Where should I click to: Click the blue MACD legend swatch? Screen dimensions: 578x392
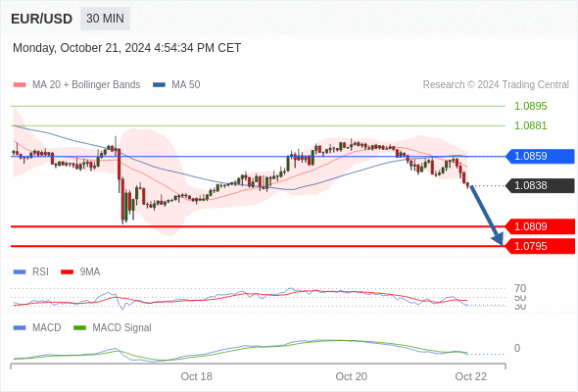tap(20, 328)
